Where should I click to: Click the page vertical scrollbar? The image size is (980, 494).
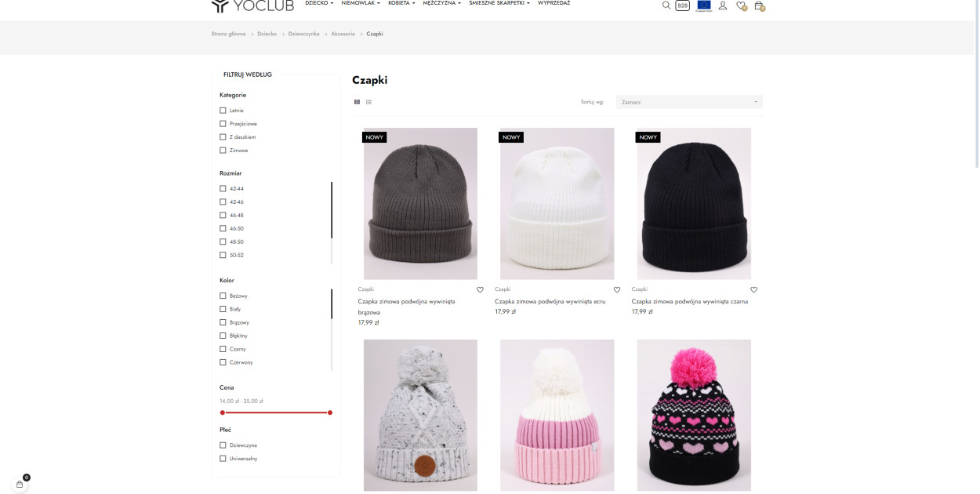[x=976, y=82]
